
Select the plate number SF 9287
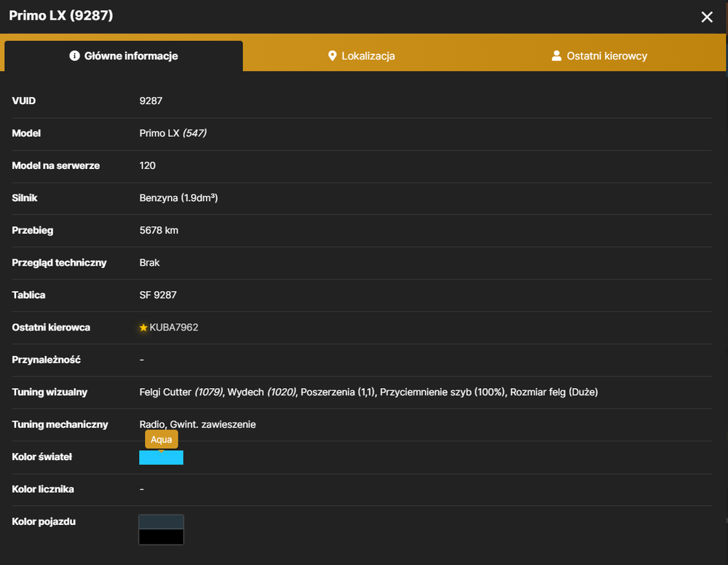158,296
